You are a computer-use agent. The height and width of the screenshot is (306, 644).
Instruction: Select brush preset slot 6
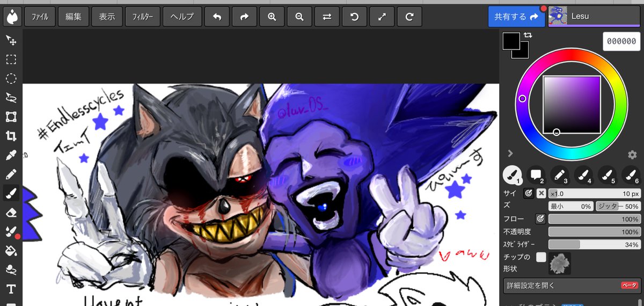coord(631,174)
